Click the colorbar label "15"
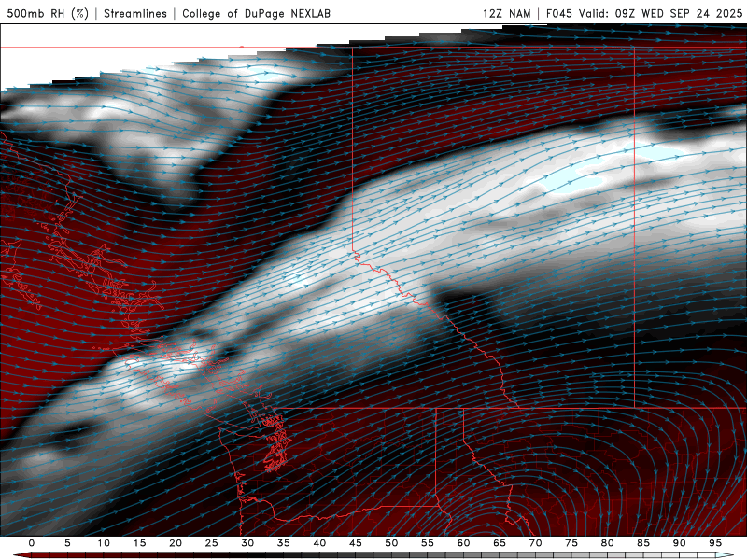The image size is (747, 560). coord(139,543)
